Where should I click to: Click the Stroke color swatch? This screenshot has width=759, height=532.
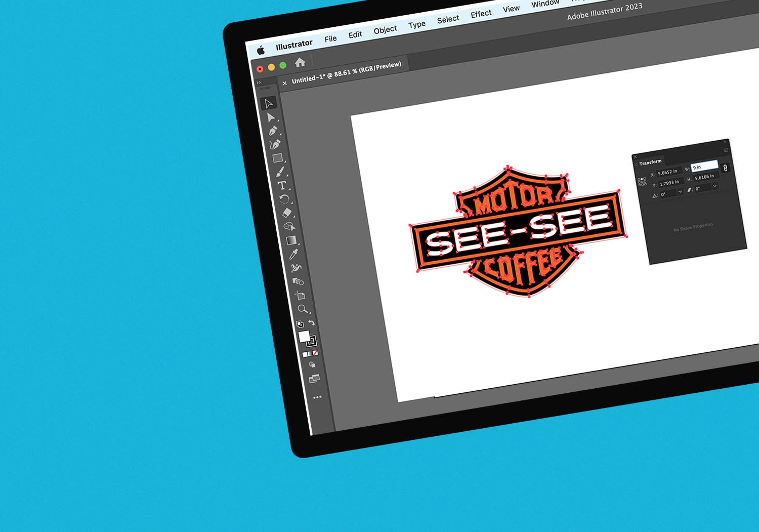point(312,341)
